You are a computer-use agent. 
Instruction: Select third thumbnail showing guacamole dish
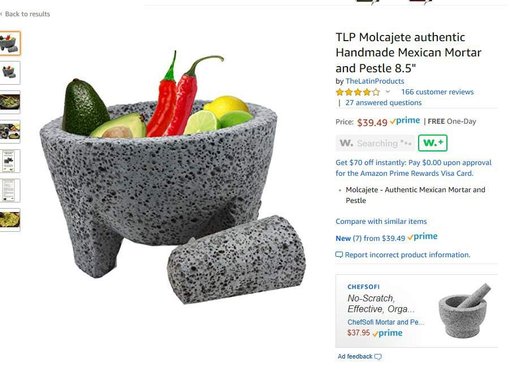tap(10, 102)
